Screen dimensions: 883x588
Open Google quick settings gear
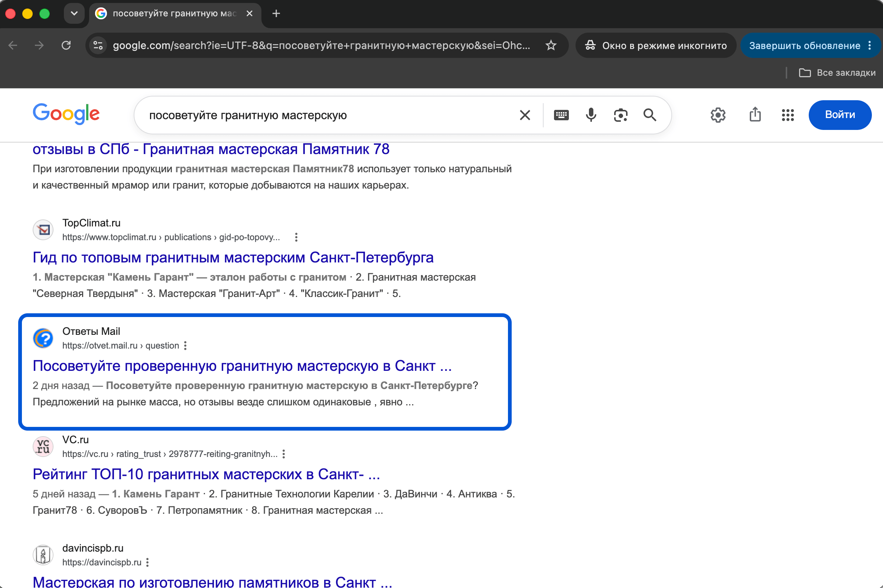pyautogui.click(x=718, y=115)
